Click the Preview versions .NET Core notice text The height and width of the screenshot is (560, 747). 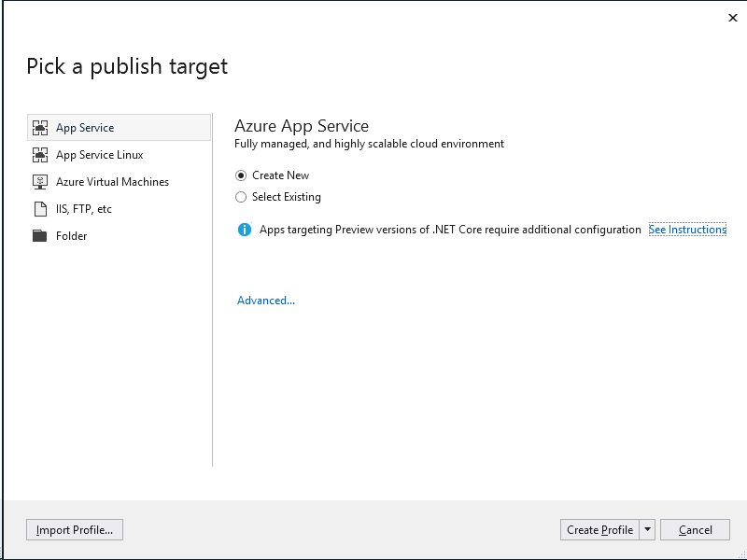tap(450, 230)
